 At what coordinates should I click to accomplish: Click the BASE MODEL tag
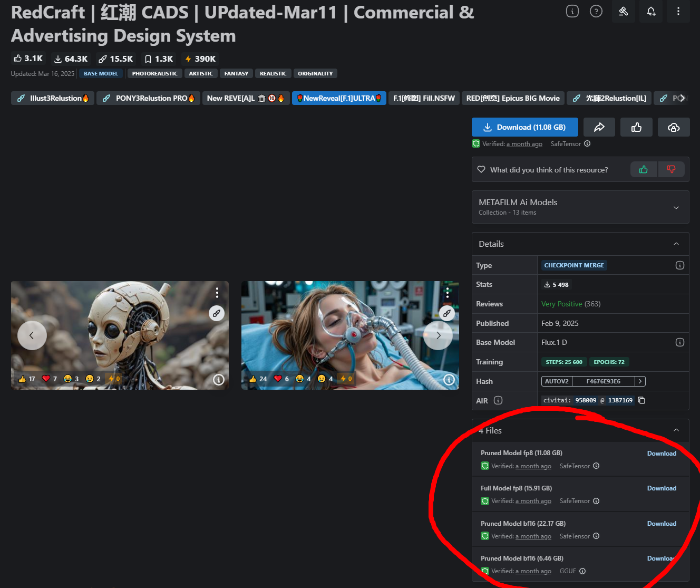(x=101, y=73)
